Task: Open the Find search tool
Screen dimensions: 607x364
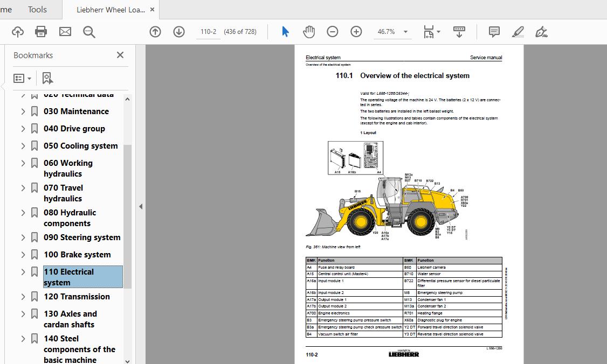Action: point(89,31)
